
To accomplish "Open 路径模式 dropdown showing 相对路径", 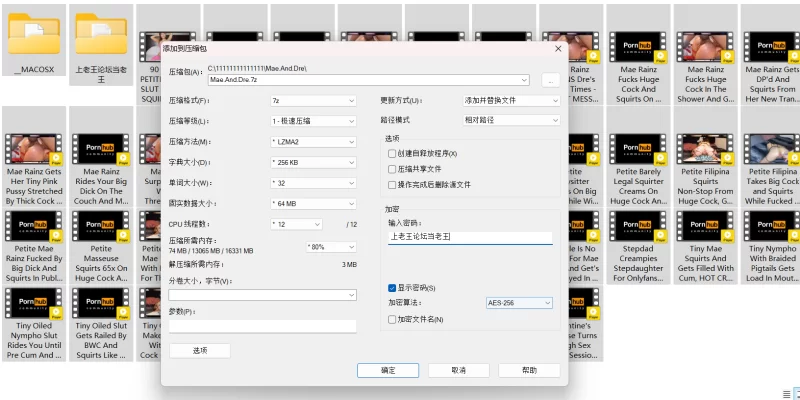I will tap(511, 120).
